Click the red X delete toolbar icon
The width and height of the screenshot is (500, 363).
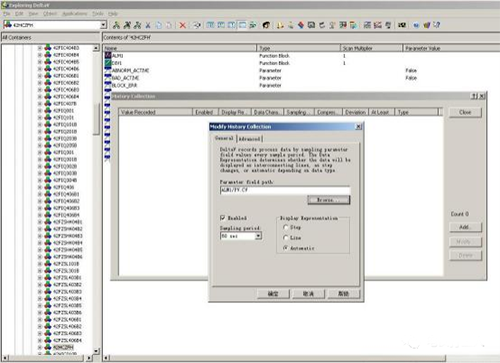[182, 25]
